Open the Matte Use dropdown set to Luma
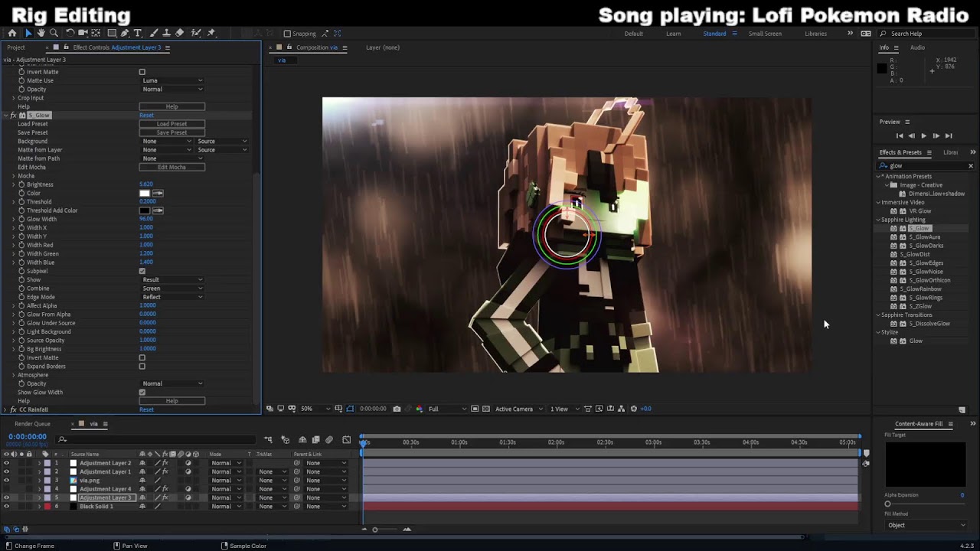 click(172, 80)
